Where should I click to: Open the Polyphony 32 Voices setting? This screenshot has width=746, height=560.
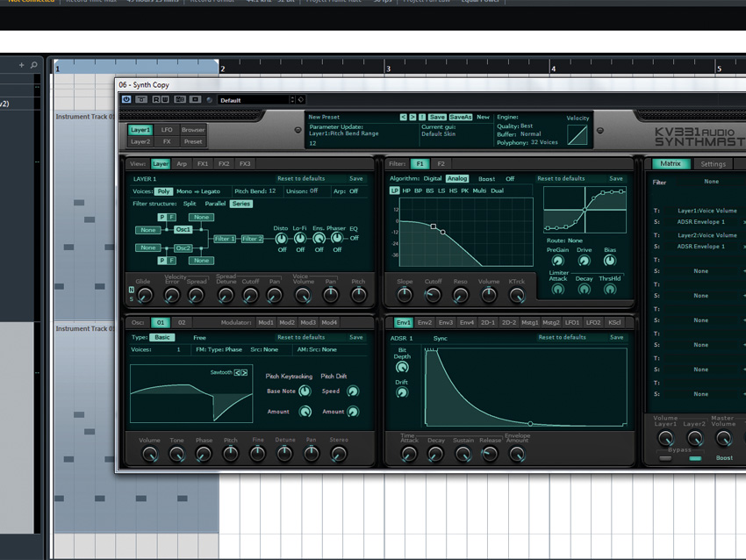tap(527, 142)
